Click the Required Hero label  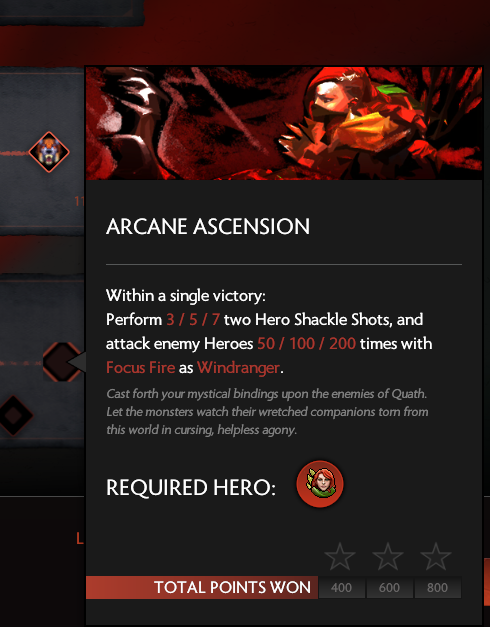pos(191,488)
